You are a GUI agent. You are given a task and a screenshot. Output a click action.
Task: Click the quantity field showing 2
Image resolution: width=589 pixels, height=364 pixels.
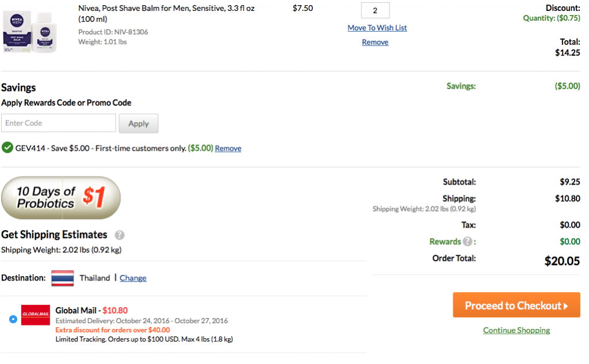(375, 10)
